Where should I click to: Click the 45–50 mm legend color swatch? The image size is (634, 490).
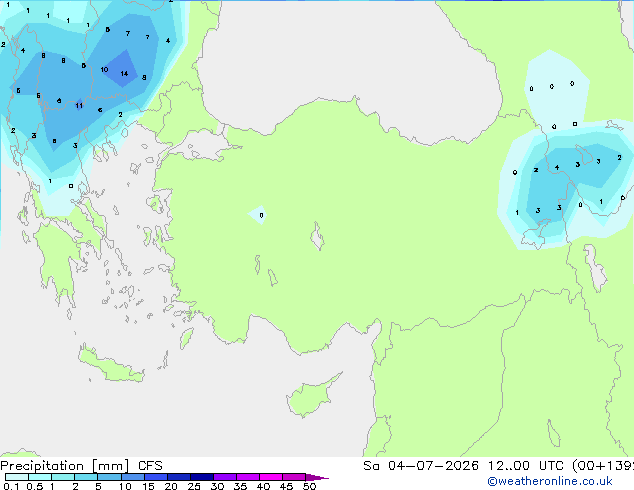click(294, 477)
